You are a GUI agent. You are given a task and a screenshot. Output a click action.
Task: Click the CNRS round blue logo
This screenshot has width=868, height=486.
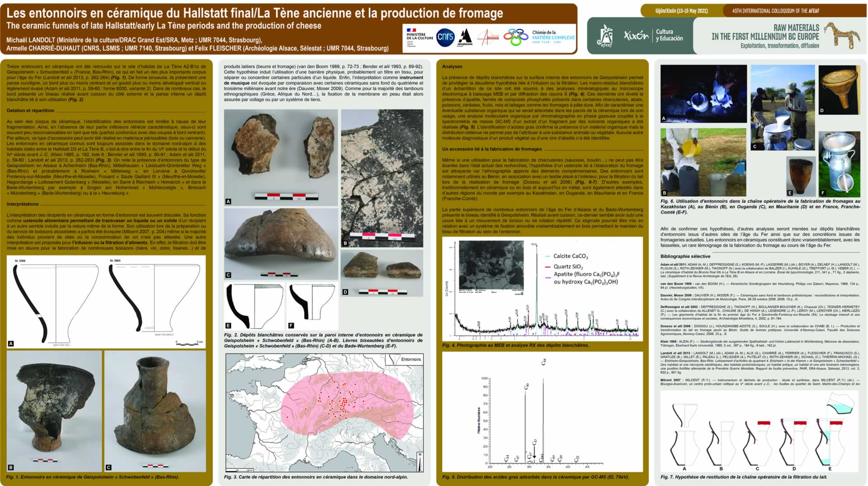pos(445,38)
